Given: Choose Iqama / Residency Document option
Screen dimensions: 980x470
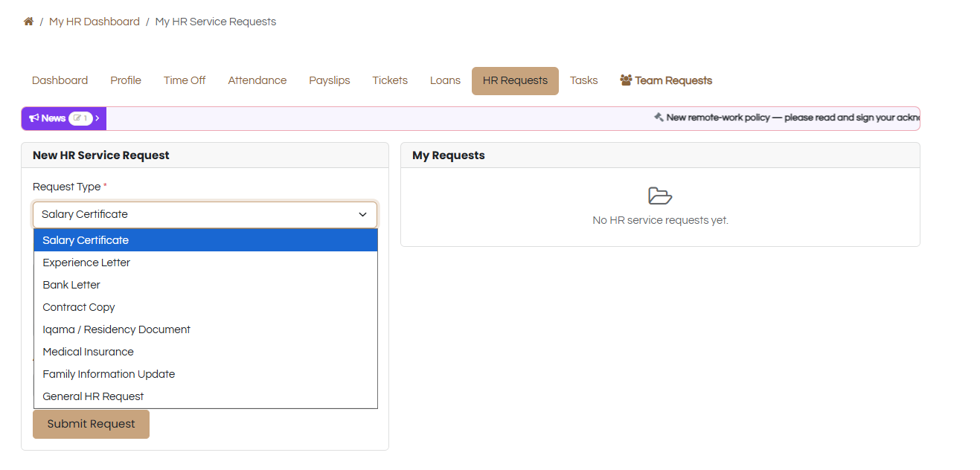Looking at the screenshot, I should pyautogui.click(x=205, y=329).
